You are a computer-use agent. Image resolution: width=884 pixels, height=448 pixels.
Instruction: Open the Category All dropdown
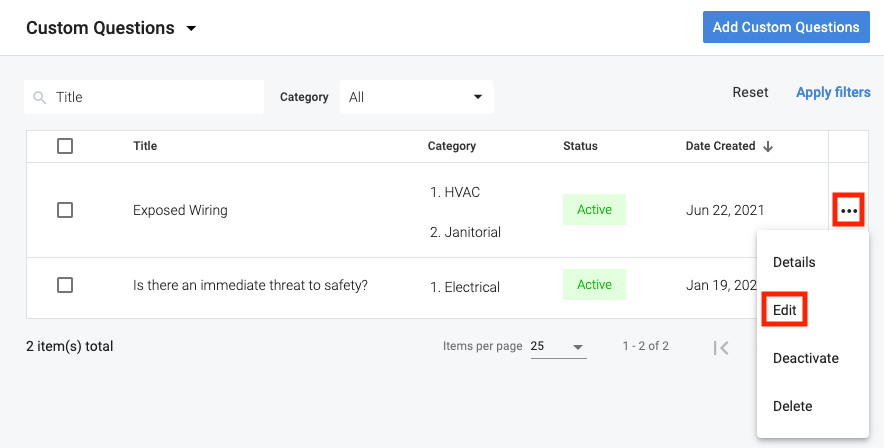pos(416,97)
